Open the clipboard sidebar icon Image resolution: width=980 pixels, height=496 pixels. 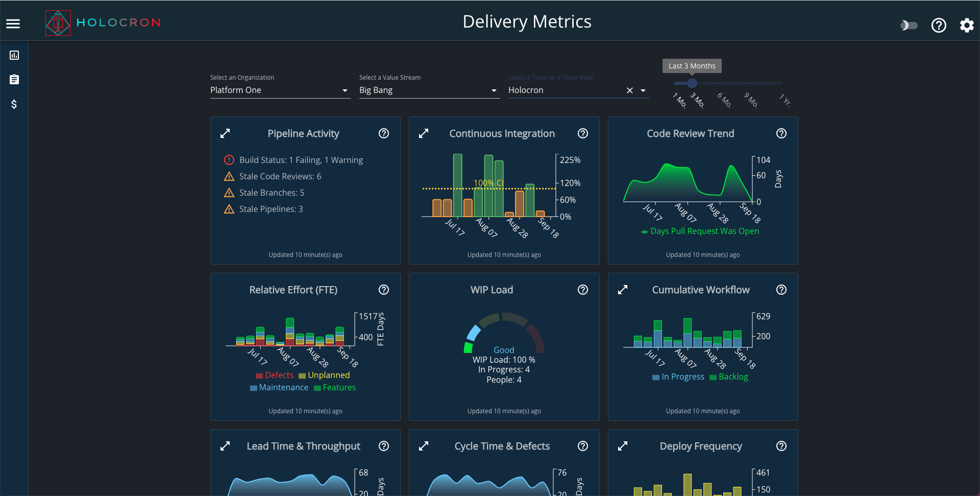[x=14, y=80]
